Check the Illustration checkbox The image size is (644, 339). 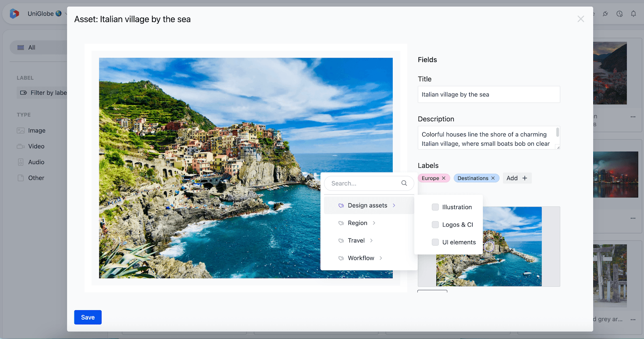[x=435, y=207]
